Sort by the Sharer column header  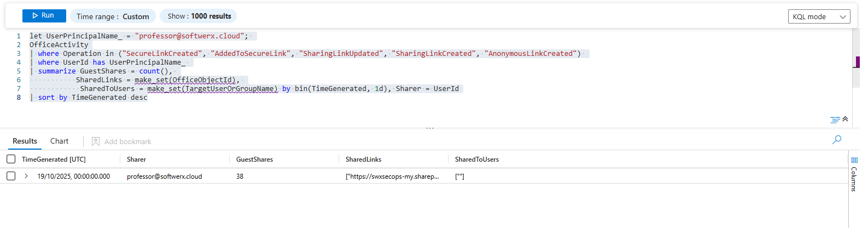[136, 159]
